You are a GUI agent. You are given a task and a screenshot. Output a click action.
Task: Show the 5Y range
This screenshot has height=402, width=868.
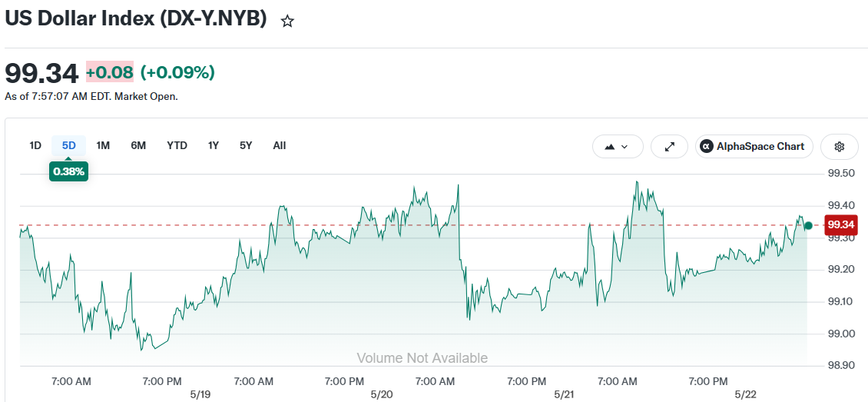[246, 145]
